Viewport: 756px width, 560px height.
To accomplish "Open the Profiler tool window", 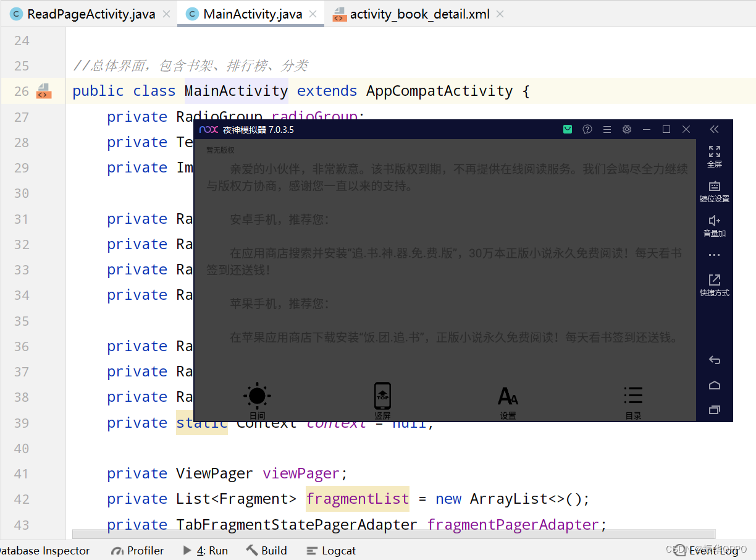I will point(137,551).
